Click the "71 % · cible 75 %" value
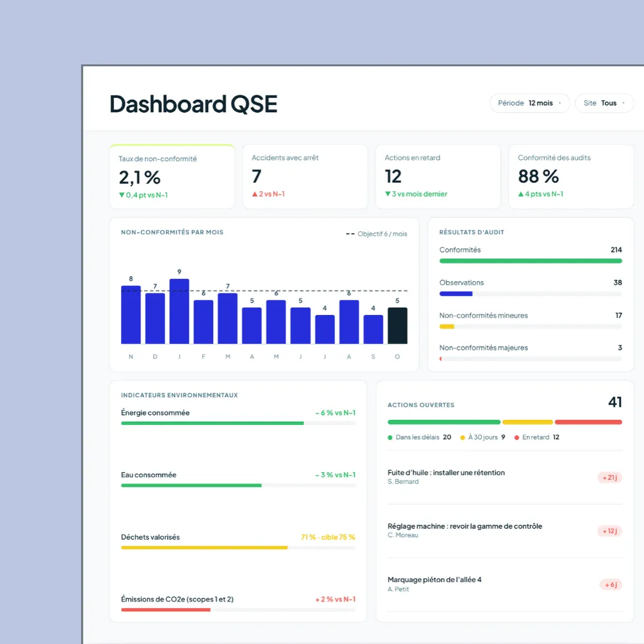The image size is (644, 644). [328, 537]
